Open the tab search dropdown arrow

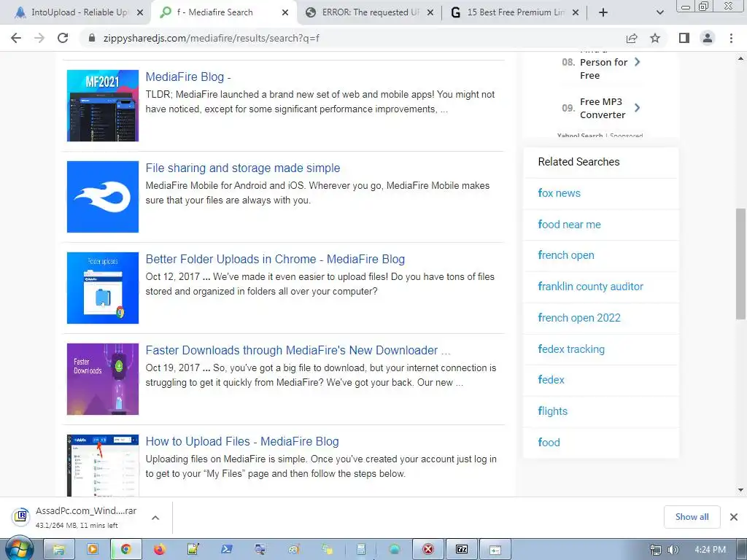coord(659,12)
